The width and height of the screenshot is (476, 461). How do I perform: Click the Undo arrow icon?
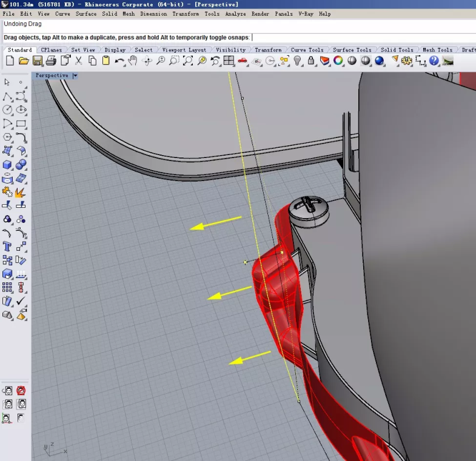point(119,61)
